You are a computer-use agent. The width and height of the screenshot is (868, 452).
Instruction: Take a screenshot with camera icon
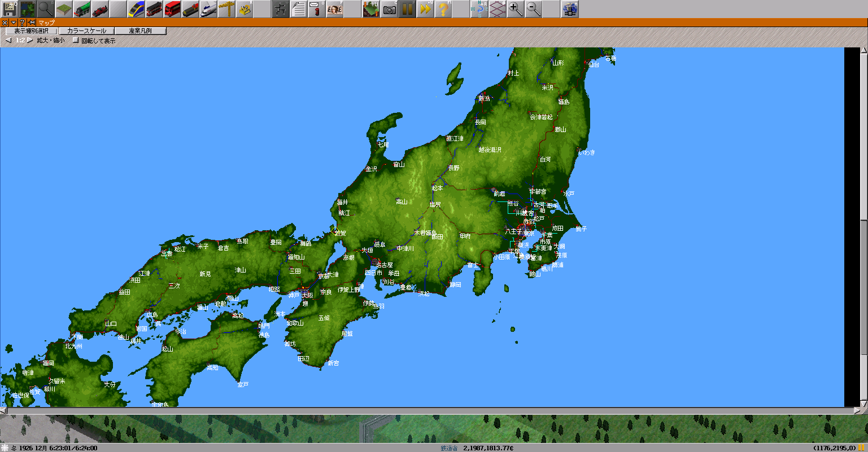[389, 9]
